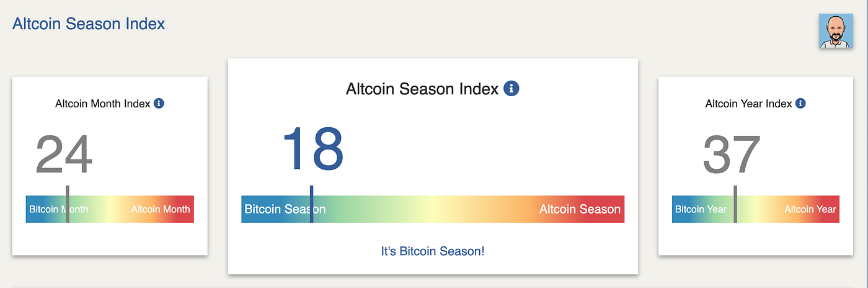Screen dimensions: 868x288
Task: Click the "Bitcoin Season" blue bar end
Action: click(x=285, y=209)
